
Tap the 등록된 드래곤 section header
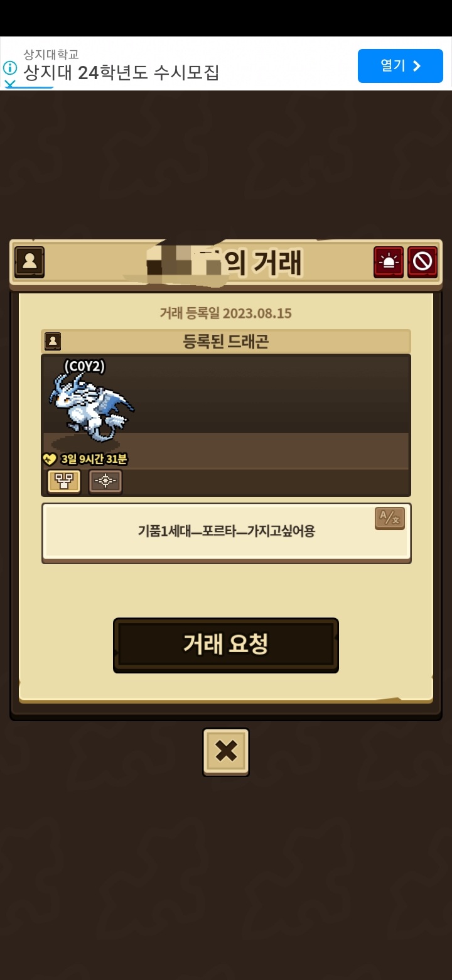(x=226, y=341)
